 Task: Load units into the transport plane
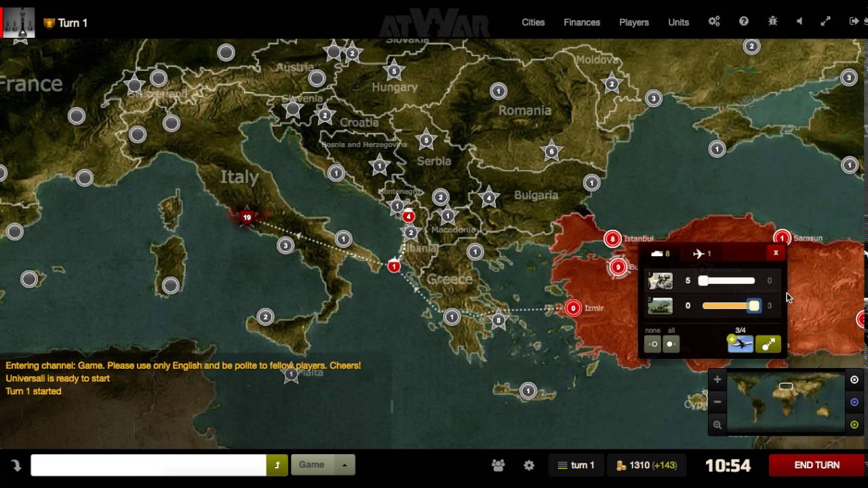[x=741, y=344]
